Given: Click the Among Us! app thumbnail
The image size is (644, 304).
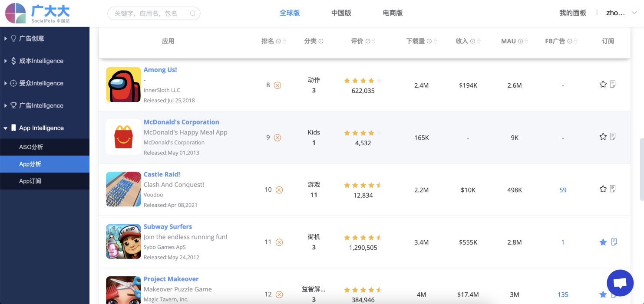Looking at the screenshot, I should pyautogui.click(x=123, y=85).
